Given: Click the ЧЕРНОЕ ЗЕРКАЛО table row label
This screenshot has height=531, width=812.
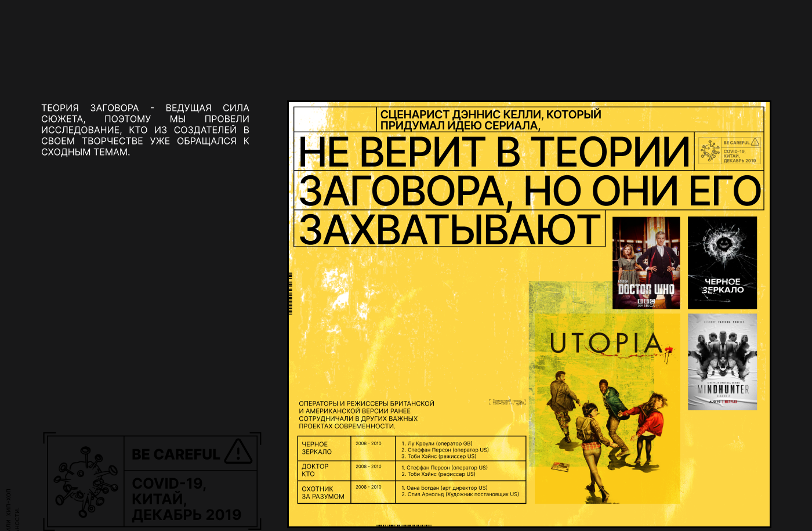Looking at the screenshot, I should [317, 448].
